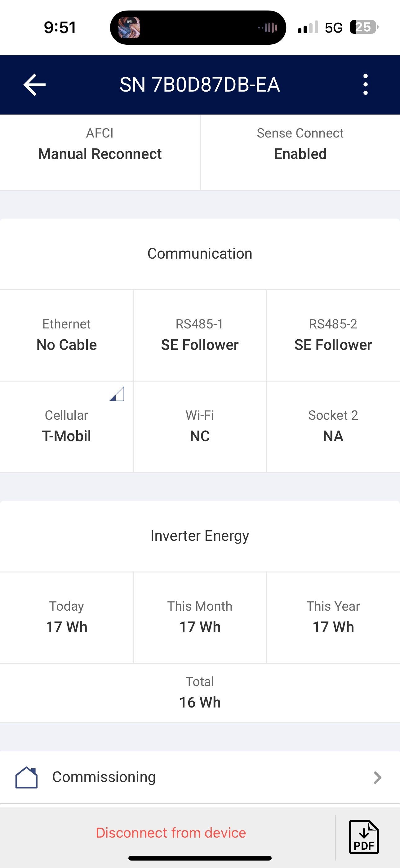Screen dimensions: 400x868
Task: Select the Socket 2 NA cell
Action: point(333,427)
